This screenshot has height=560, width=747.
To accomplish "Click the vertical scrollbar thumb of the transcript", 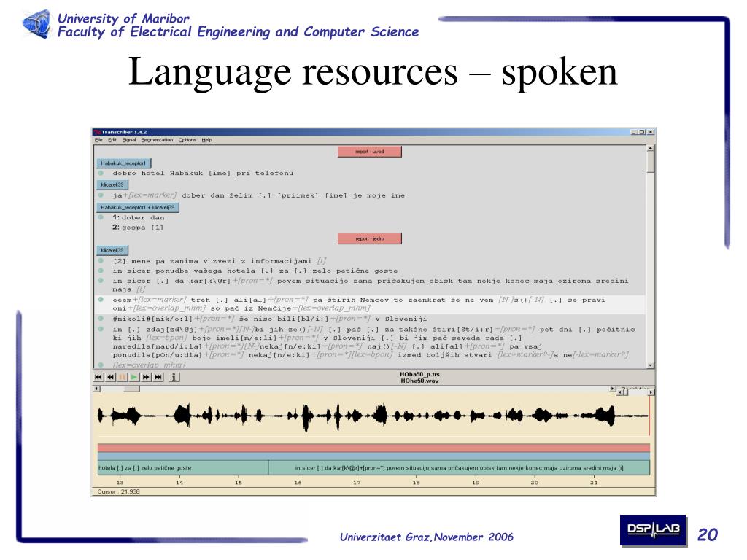I will 651,163.
